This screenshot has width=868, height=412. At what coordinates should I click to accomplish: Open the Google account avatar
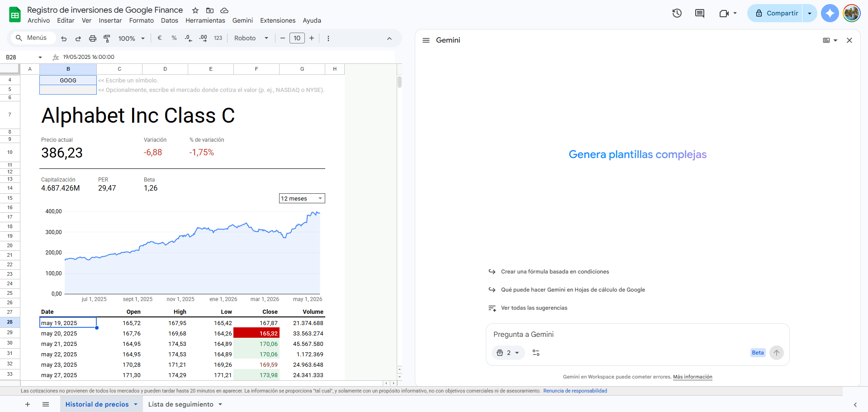pyautogui.click(x=852, y=13)
